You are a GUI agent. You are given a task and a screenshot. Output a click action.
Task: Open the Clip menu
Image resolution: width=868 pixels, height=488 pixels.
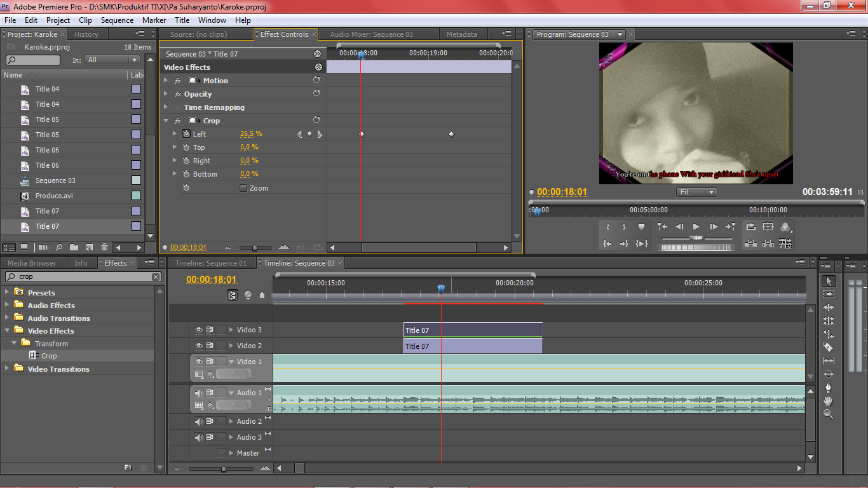[85, 20]
